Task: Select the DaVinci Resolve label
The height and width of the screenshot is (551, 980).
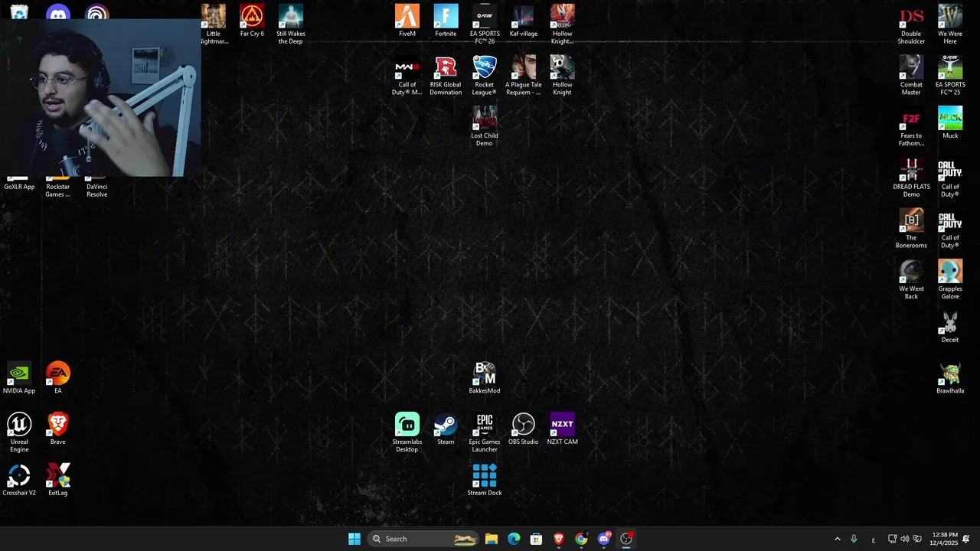Action: (x=96, y=191)
